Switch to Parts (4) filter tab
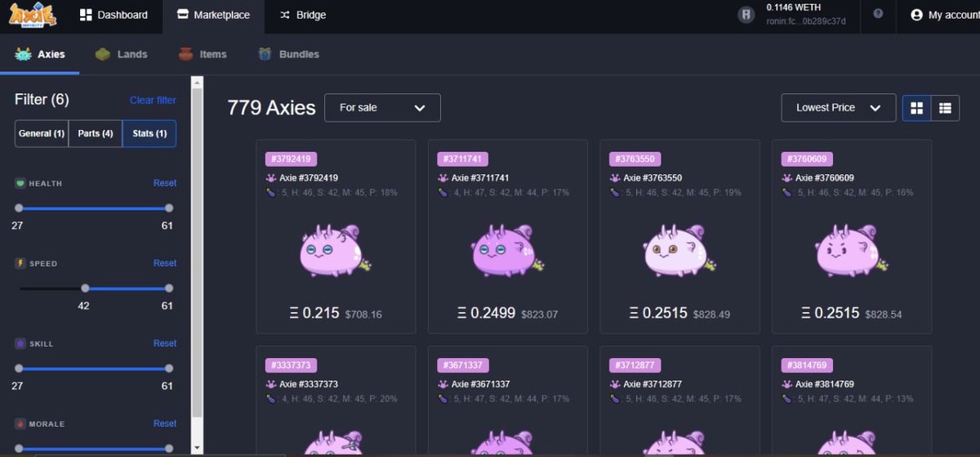Image resolution: width=980 pixels, height=457 pixels. coord(96,133)
